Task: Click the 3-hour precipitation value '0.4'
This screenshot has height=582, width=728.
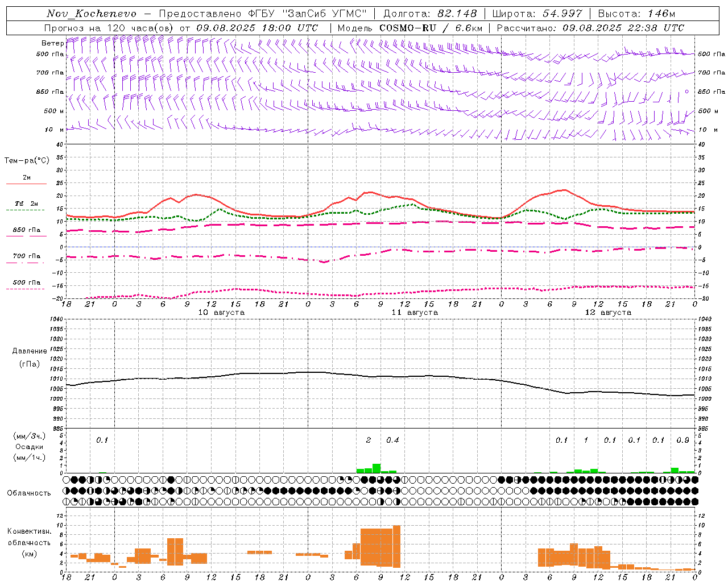Action: tap(392, 440)
